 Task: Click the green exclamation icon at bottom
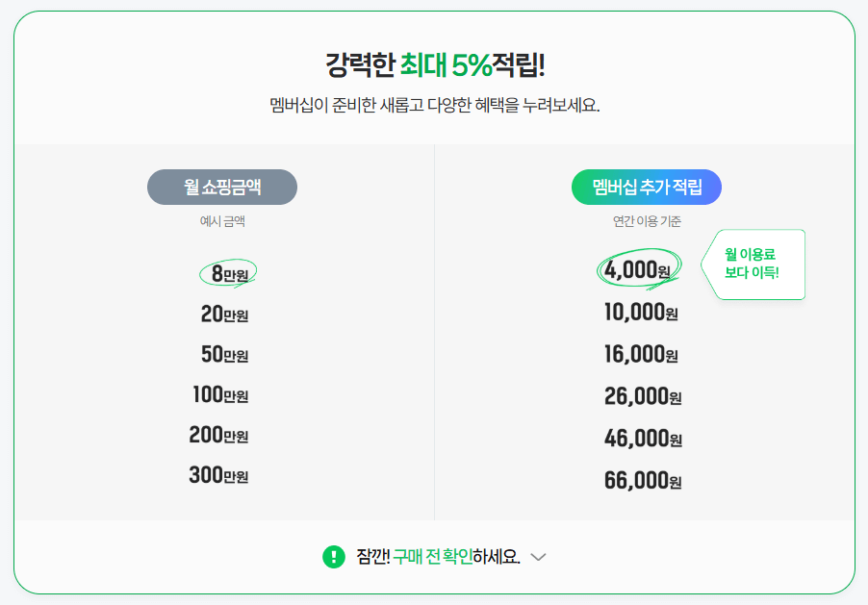tap(332, 557)
